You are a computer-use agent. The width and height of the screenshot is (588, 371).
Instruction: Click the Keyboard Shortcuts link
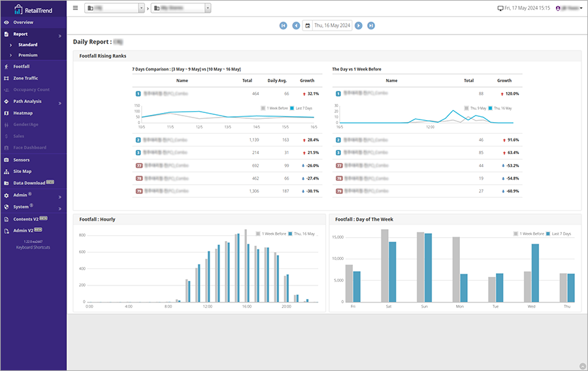(x=33, y=248)
